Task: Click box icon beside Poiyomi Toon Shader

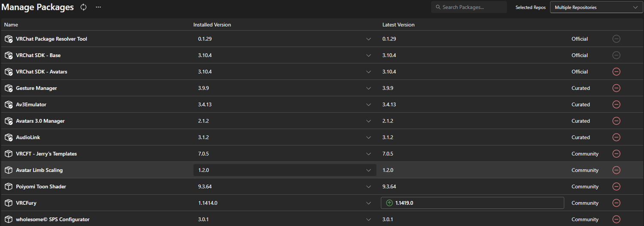Action: click(9, 186)
